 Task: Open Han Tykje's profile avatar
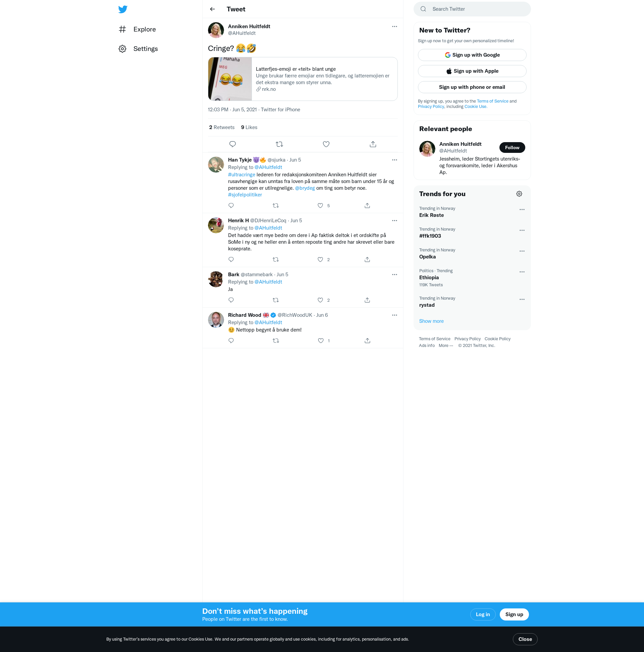point(216,165)
